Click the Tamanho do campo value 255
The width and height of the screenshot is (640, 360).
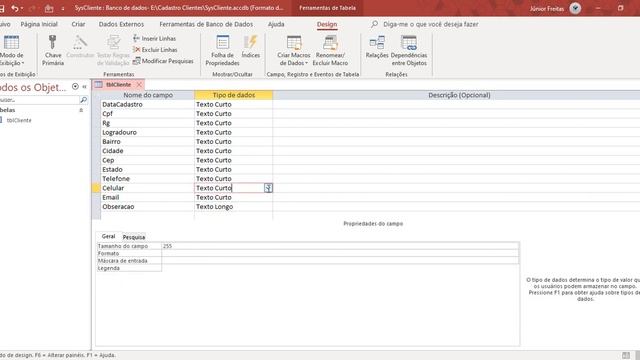340,246
